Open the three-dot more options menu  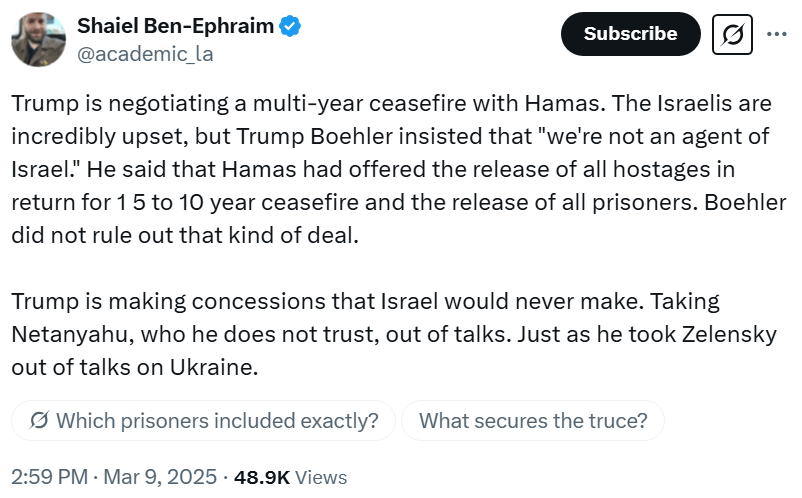tap(776, 33)
